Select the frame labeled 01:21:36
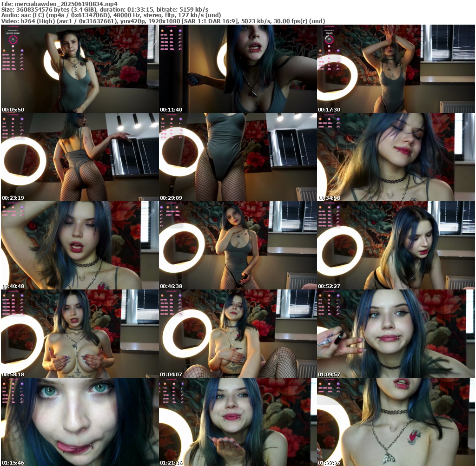The image size is (476, 466). click(238, 421)
